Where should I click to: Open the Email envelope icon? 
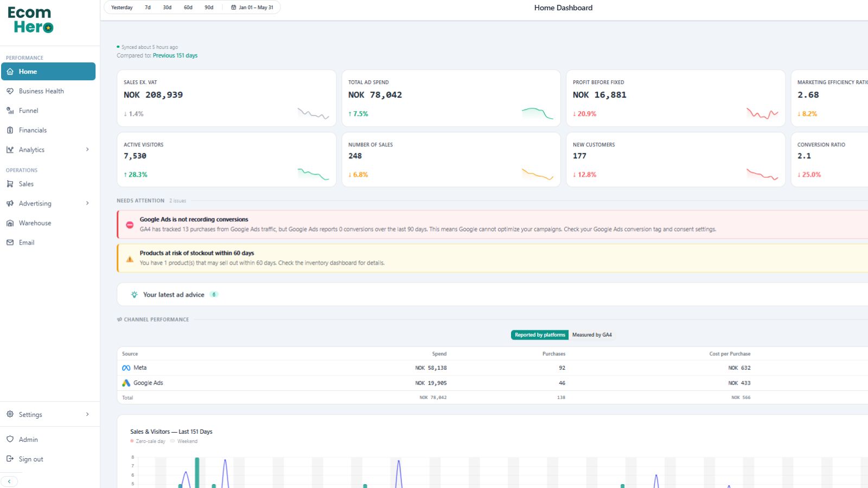10,242
